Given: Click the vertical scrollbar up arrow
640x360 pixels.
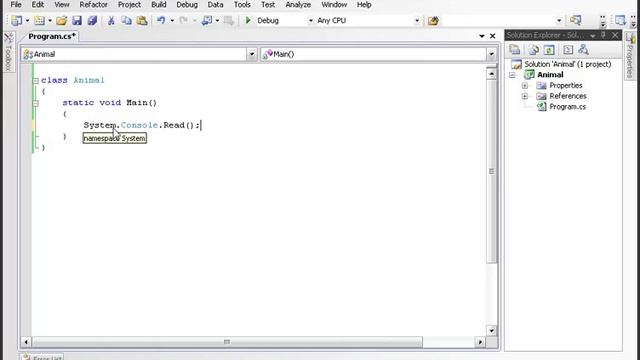Looking at the screenshot, I should (491, 74).
